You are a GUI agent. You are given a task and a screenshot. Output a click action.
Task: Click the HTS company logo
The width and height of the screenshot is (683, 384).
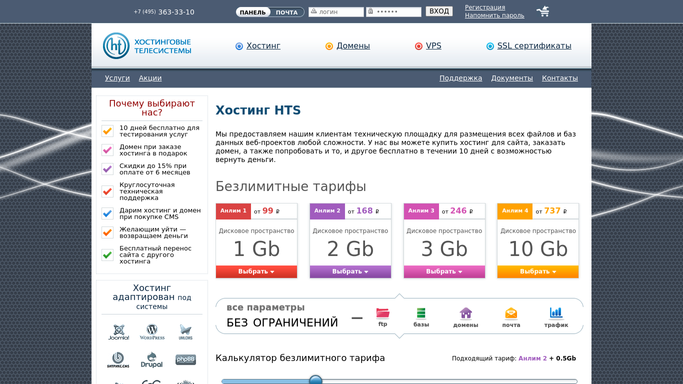[x=147, y=46]
